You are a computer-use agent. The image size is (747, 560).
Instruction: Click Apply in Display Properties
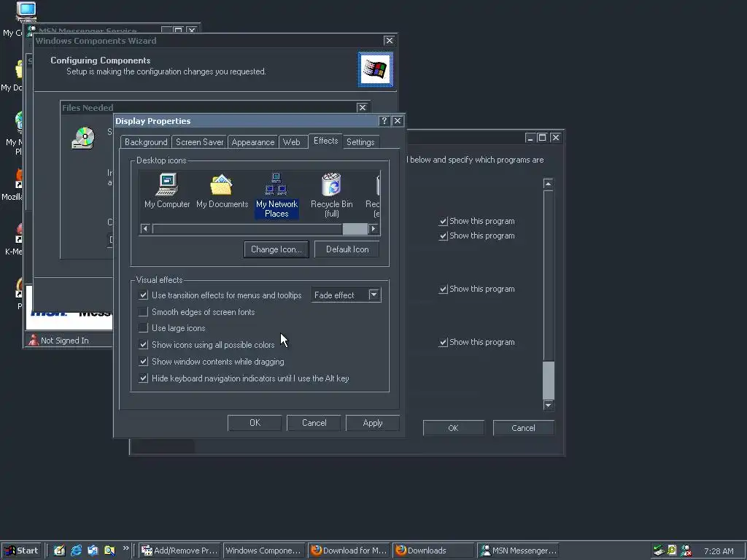[373, 423]
